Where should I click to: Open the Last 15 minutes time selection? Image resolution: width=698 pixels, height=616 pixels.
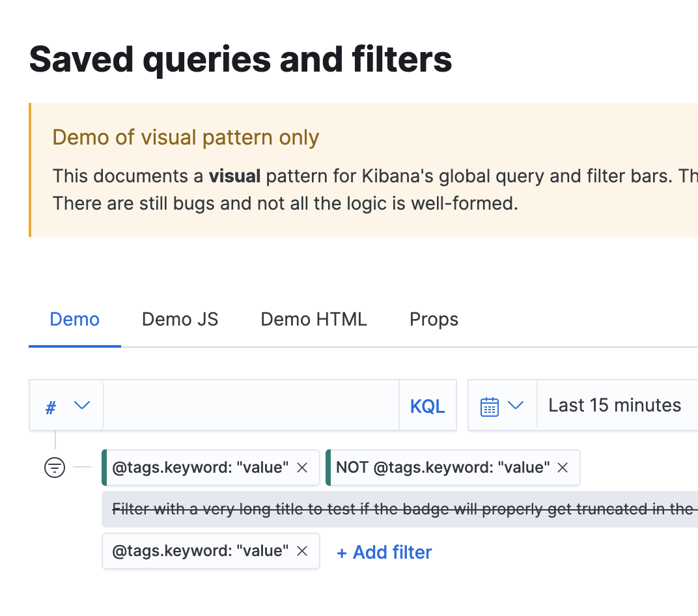(613, 405)
